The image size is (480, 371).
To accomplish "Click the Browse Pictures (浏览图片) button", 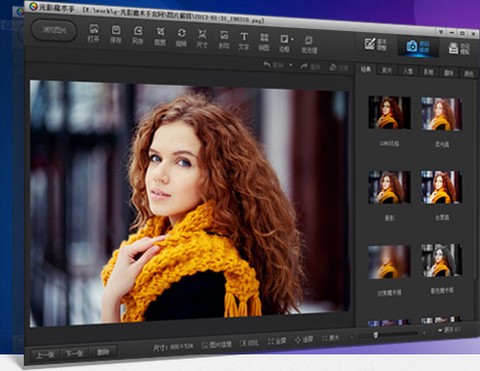I will coord(54,30).
